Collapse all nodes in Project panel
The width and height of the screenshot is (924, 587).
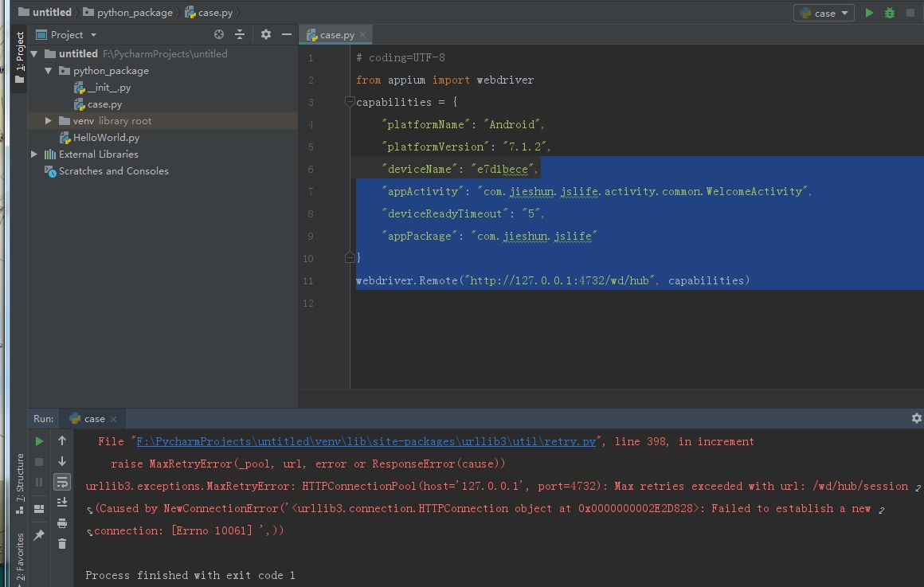pyautogui.click(x=240, y=34)
